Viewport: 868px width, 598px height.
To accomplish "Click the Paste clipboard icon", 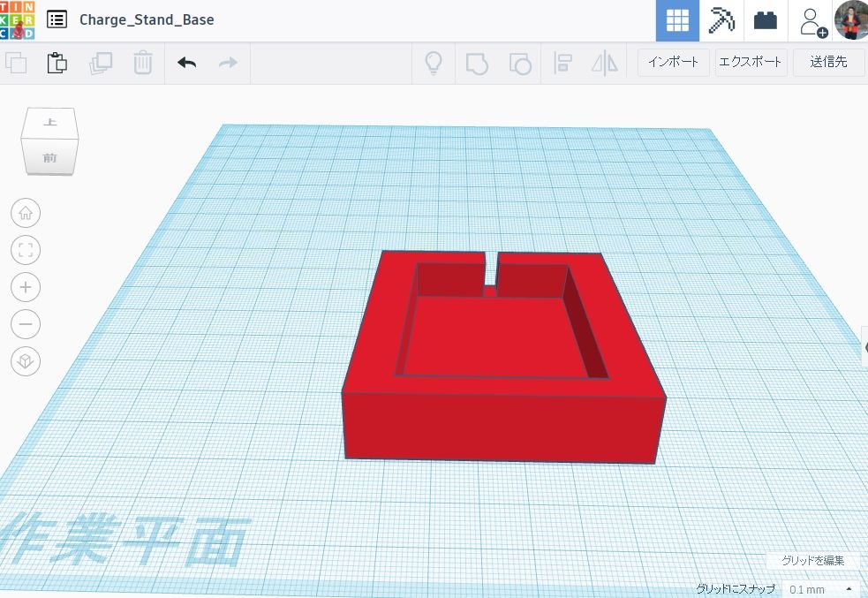I will tap(57, 63).
